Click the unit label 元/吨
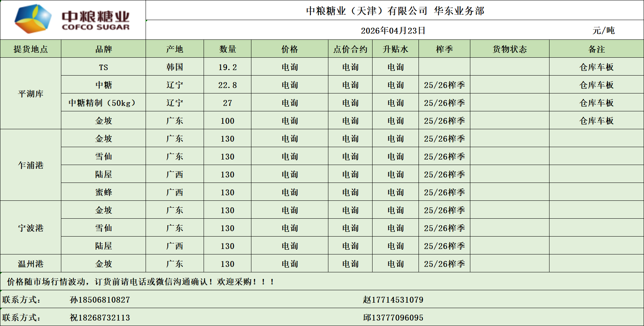This screenshot has height=326, width=644. click(x=603, y=31)
